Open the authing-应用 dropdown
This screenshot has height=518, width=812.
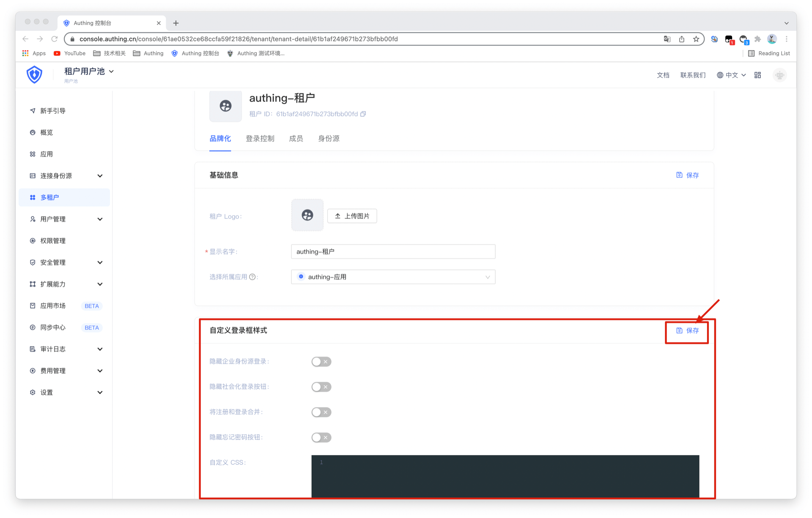click(393, 277)
